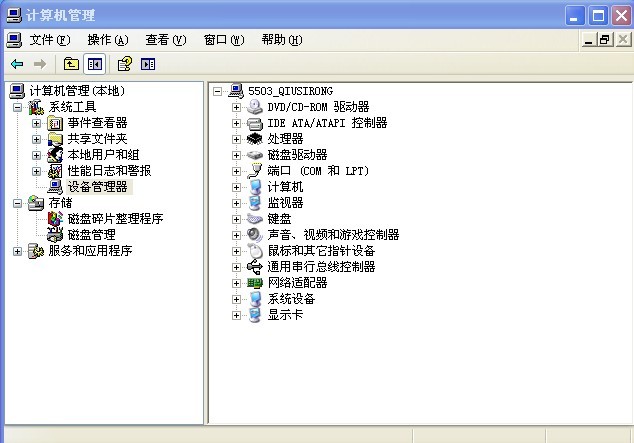Select the 计算机 device category label
Screen dimensions: 634x443
pos(285,187)
